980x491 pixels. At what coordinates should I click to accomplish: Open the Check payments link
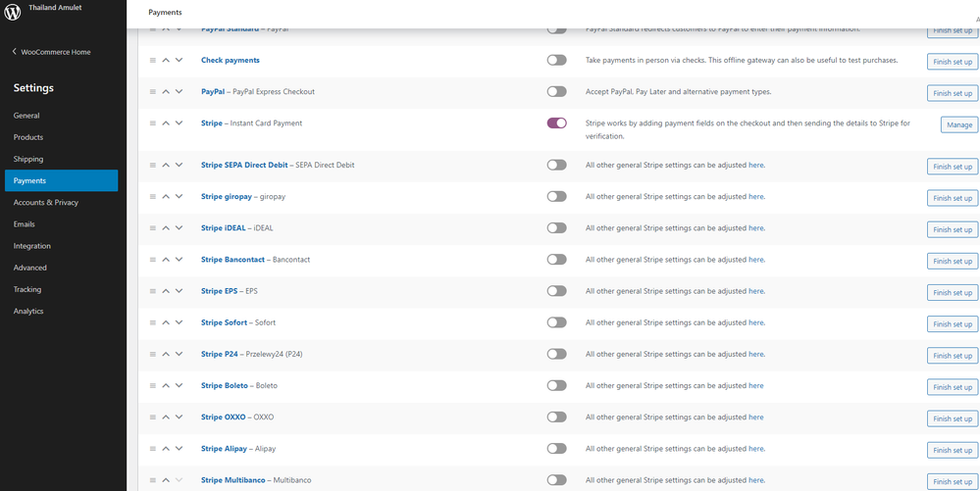point(230,60)
